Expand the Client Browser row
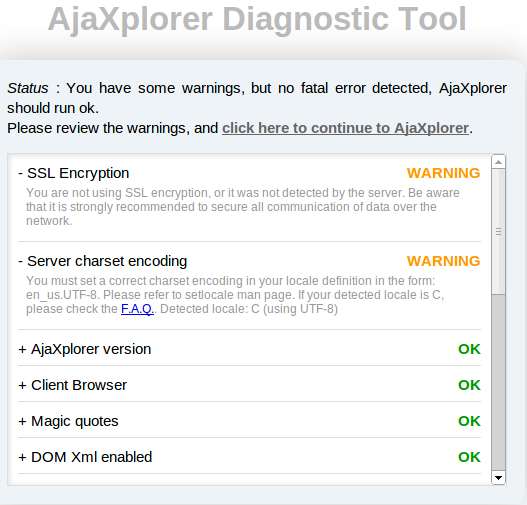 (x=73, y=385)
